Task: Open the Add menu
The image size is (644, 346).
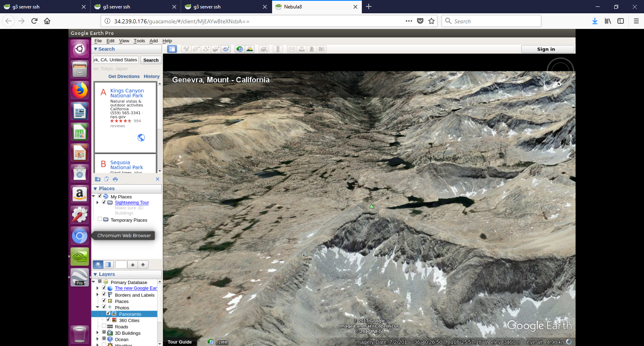Action: 153,41
